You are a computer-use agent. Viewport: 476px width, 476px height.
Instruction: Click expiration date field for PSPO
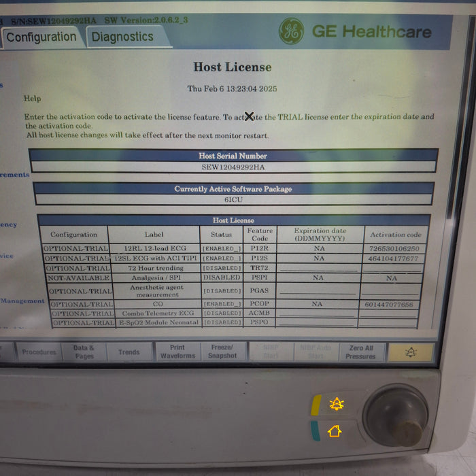pyautogui.click(x=316, y=322)
